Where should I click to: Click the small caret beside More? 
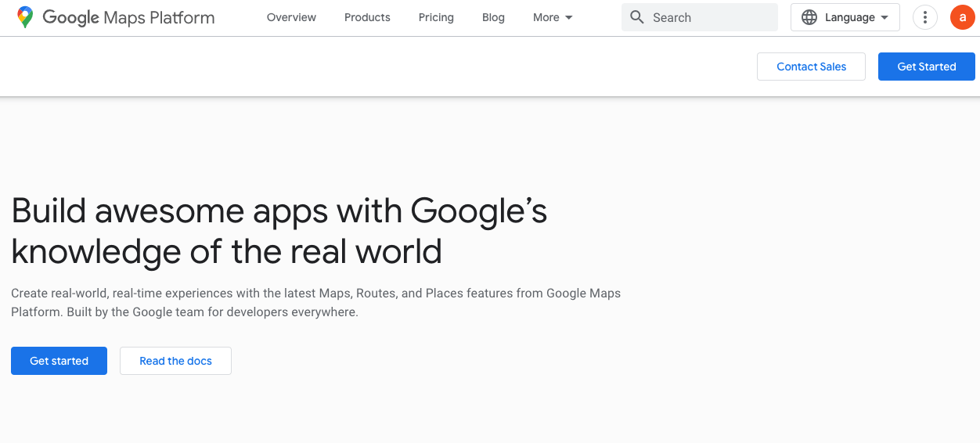click(569, 18)
